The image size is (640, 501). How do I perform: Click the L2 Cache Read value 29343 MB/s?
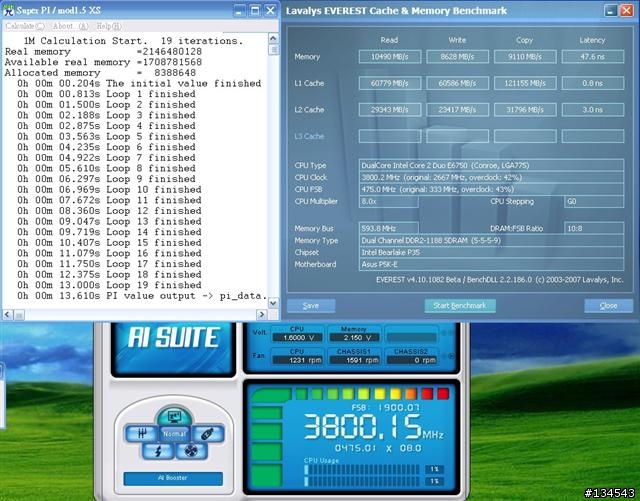[390, 110]
